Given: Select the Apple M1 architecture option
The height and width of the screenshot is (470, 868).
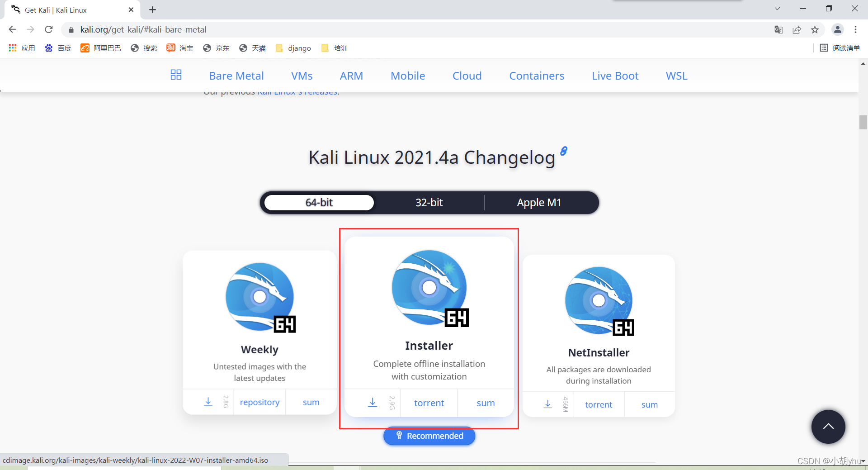Looking at the screenshot, I should click(539, 203).
